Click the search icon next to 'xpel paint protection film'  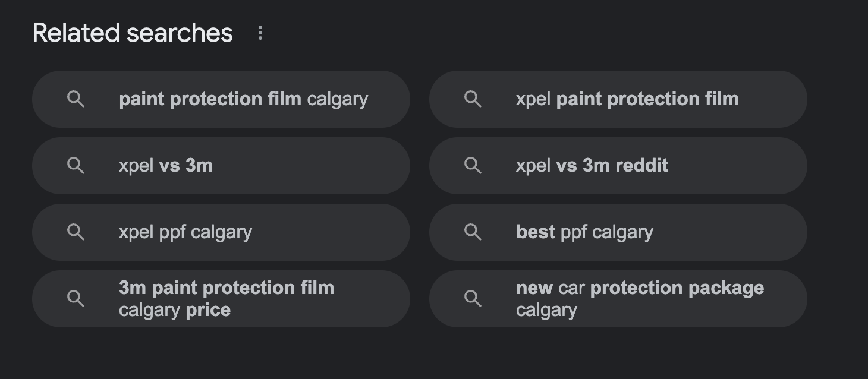[473, 99]
